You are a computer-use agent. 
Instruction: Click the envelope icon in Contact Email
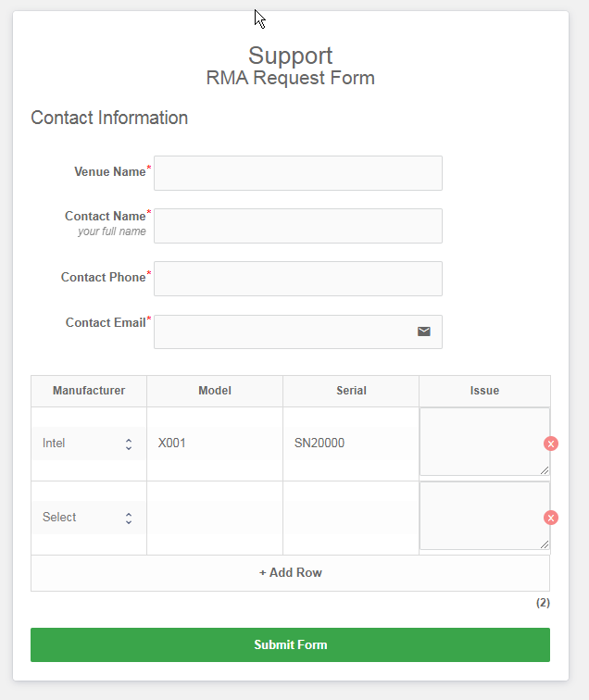point(424,331)
